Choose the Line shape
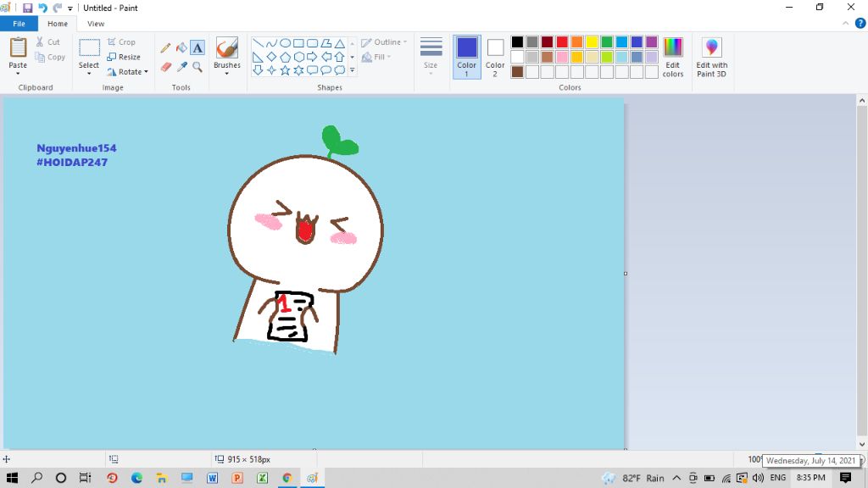Viewport: 868px width, 488px height. coord(258,43)
